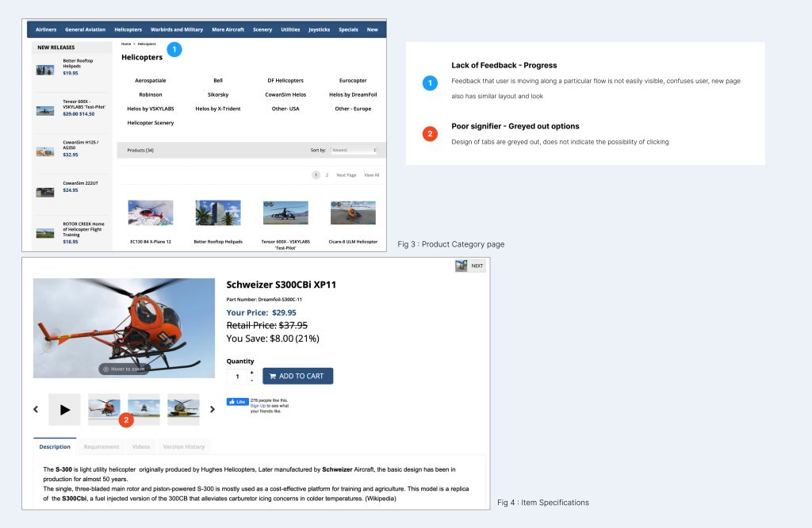Open General Aviation menu item
The width and height of the screenshot is (812, 528).
click(85, 29)
